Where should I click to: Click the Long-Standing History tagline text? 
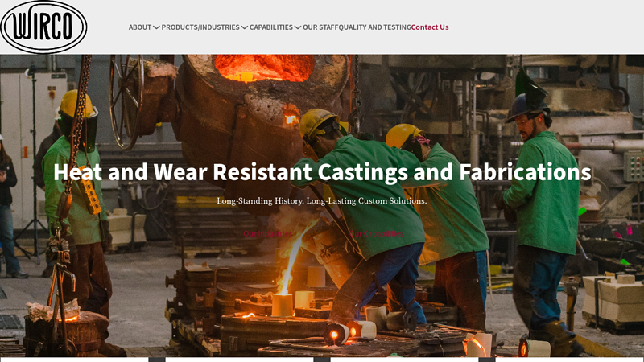(x=322, y=201)
